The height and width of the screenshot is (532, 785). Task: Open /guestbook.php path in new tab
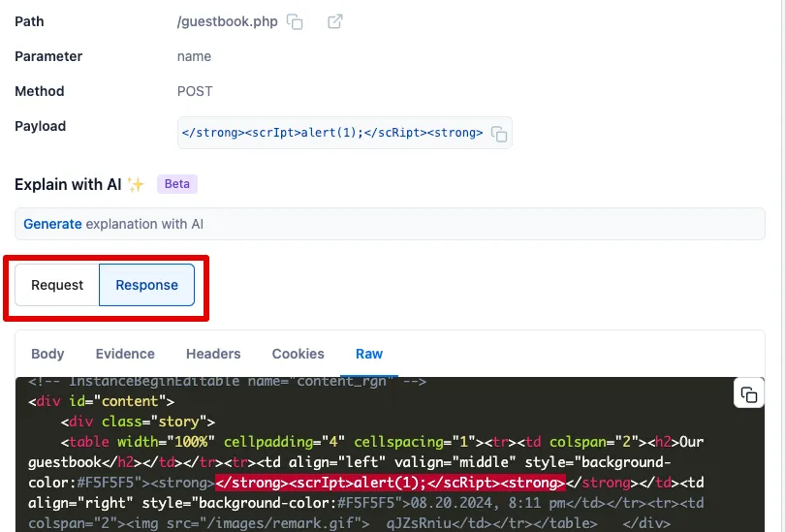click(x=335, y=22)
